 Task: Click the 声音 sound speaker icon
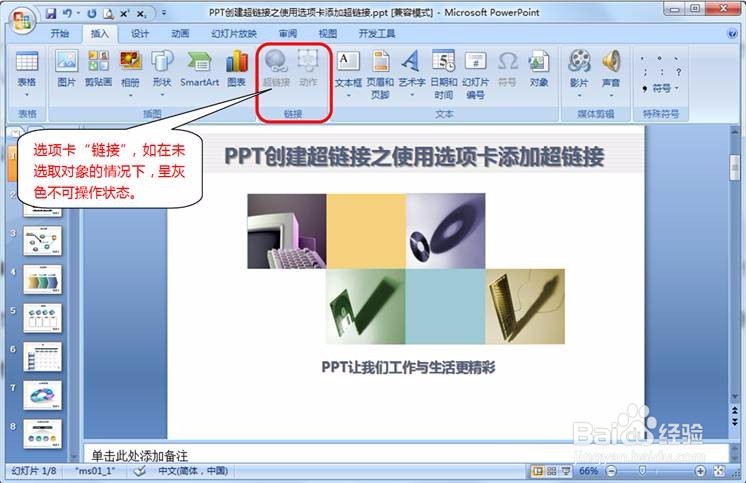click(x=611, y=62)
